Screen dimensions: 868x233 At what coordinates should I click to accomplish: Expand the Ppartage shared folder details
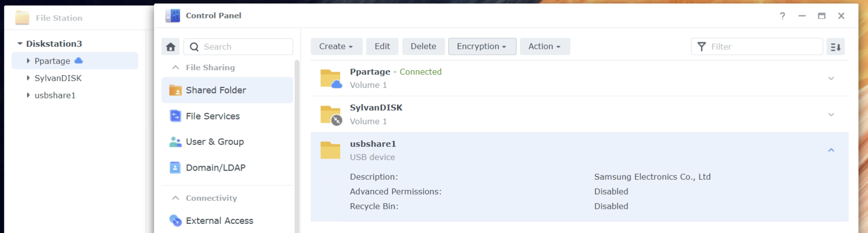pos(831,78)
